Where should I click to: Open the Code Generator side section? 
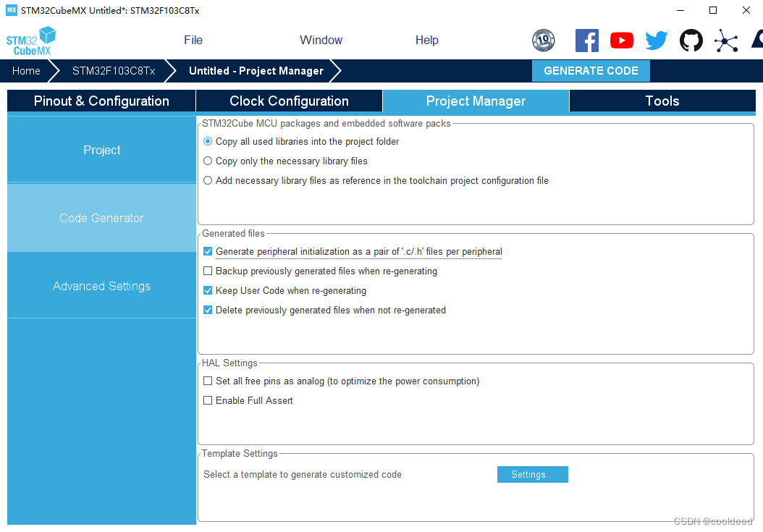point(101,218)
